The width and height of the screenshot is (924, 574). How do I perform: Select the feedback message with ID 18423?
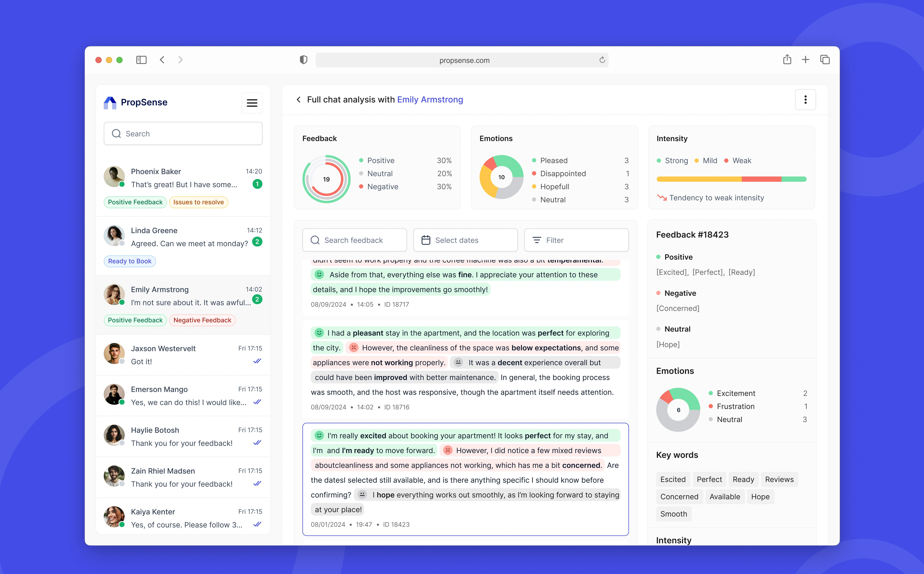click(x=465, y=479)
